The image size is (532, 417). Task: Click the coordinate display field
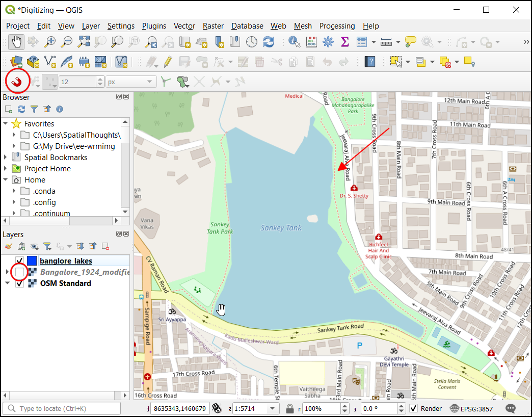click(179, 408)
